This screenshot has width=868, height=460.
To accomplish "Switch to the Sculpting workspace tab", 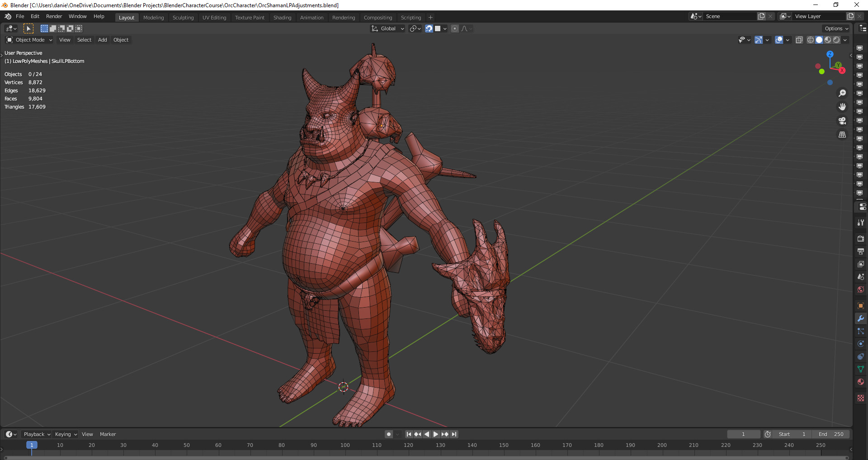I will click(183, 17).
